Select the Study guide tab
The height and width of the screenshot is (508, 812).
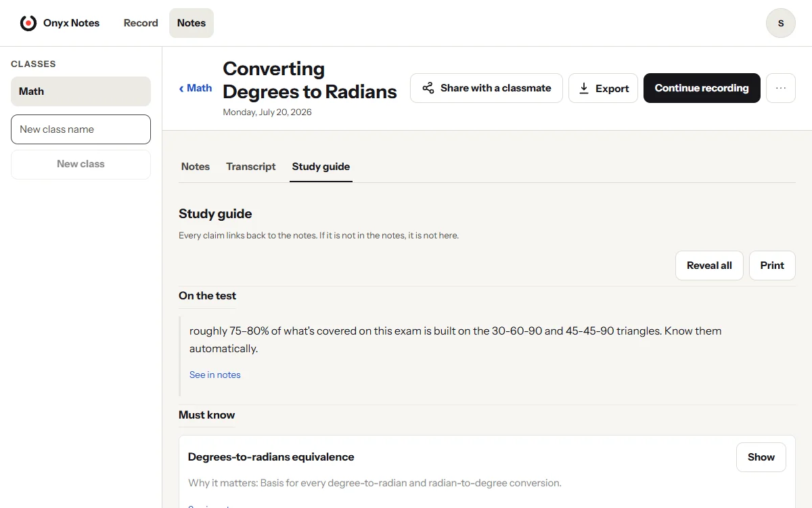pos(321,167)
